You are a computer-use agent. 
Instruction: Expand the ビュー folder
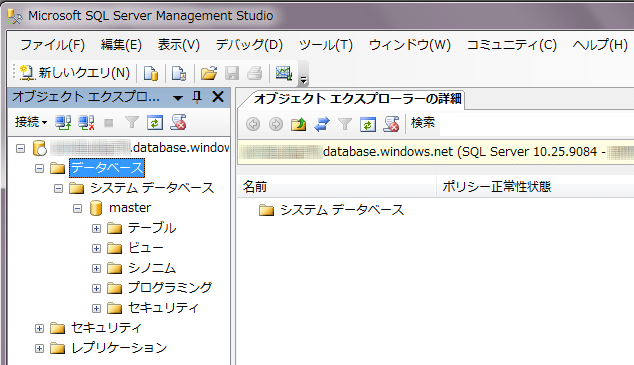click(96, 248)
